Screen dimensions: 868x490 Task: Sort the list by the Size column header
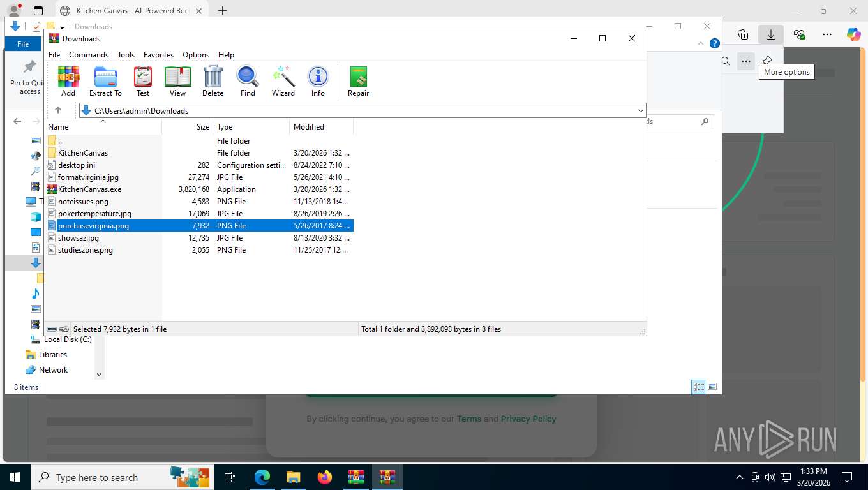pyautogui.click(x=188, y=127)
